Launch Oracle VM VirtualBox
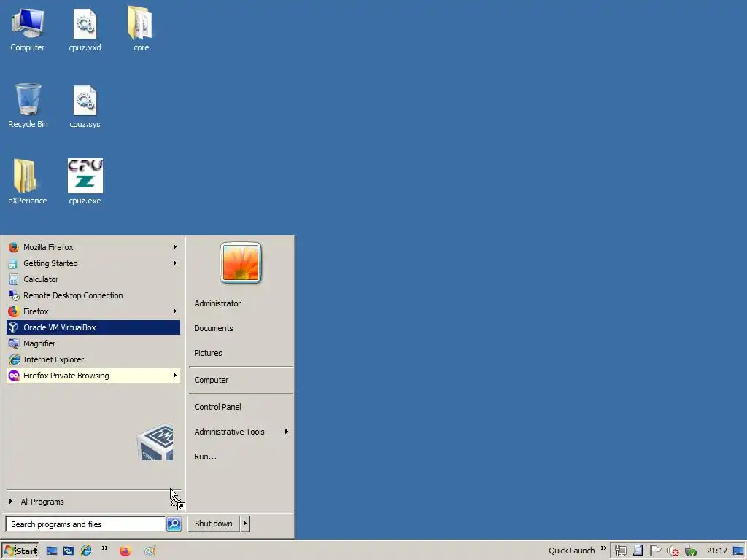 tap(93, 327)
